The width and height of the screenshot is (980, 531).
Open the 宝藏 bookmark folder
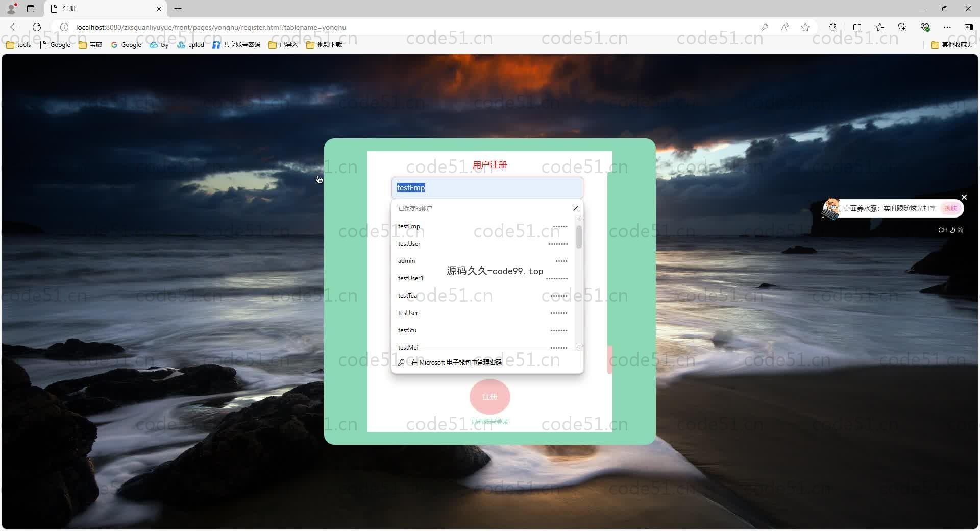pyautogui.click(x=90, y=45)
